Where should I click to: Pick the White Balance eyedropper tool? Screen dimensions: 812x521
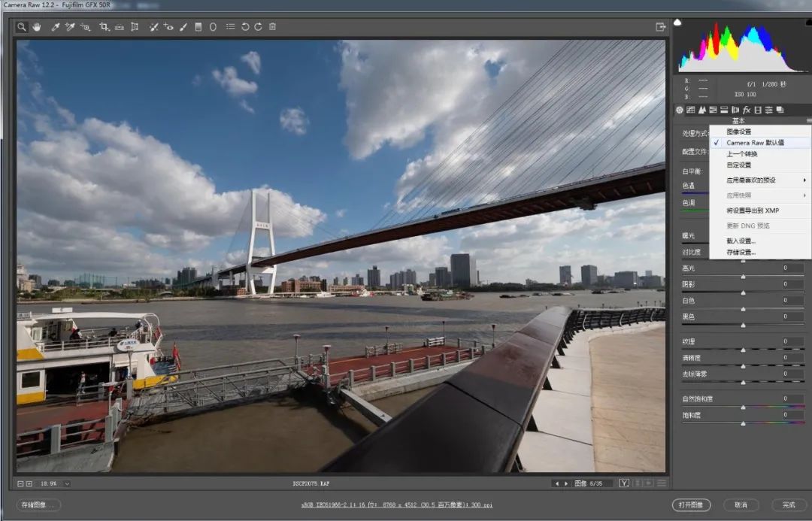coord(55,27)
